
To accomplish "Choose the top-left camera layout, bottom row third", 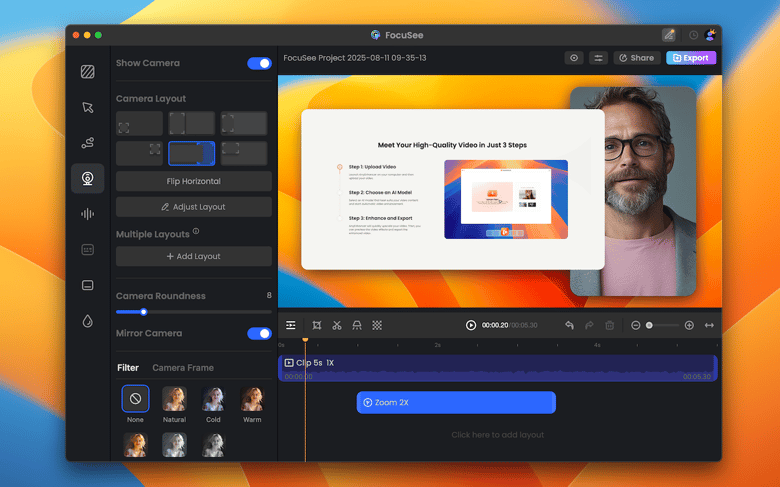I will [x=244, y=153].
